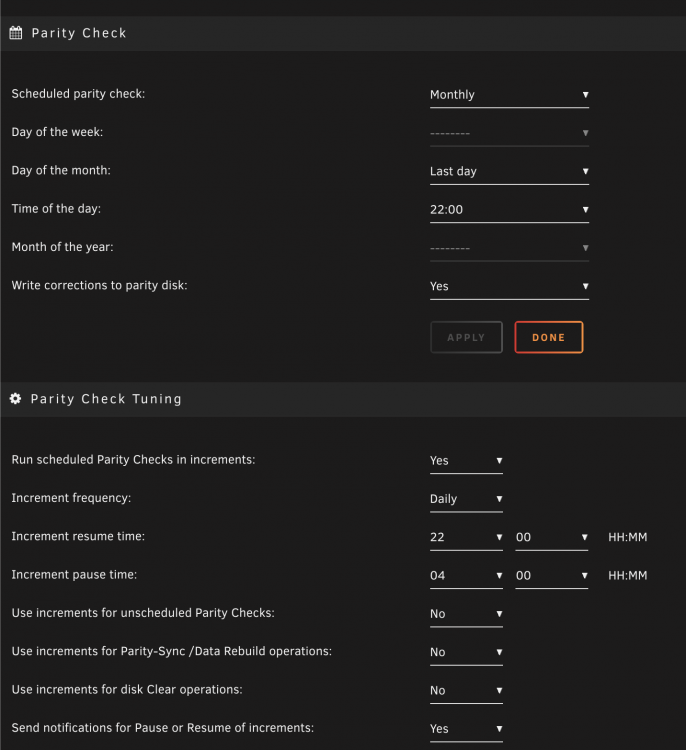Click the DONE button
Screen dimensions: 686x750
549,337
